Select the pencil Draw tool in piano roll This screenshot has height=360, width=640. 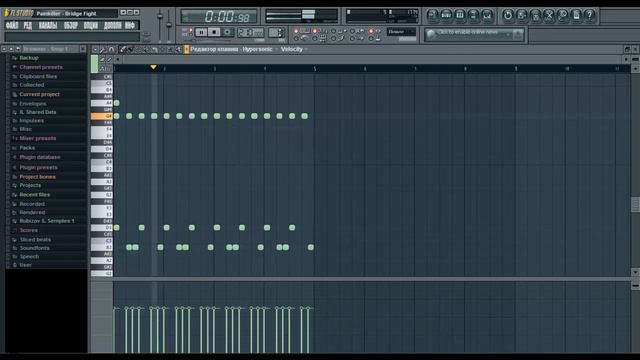tap(122, 49)
